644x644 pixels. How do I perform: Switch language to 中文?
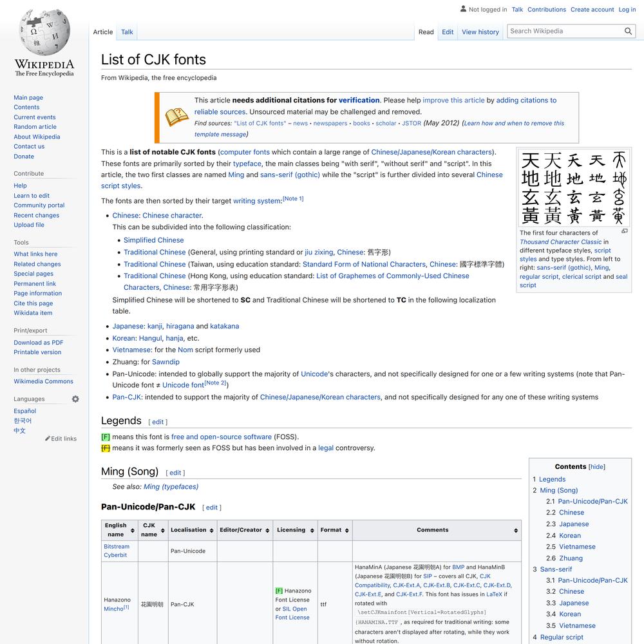(20, 430)
